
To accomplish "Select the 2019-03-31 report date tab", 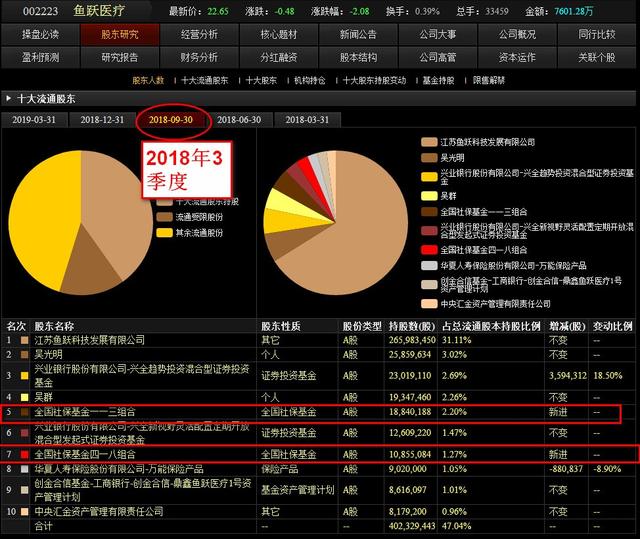I will coord(34,120).
